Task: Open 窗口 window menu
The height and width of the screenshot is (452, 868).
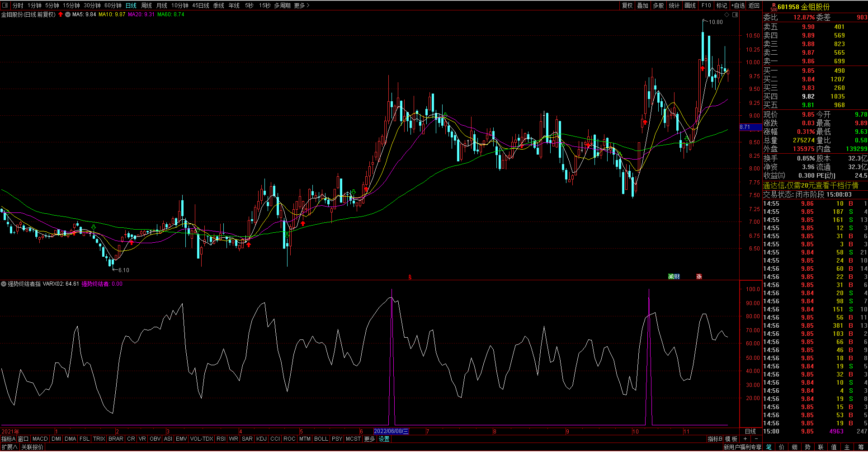Action: click(x=24, y=439)
